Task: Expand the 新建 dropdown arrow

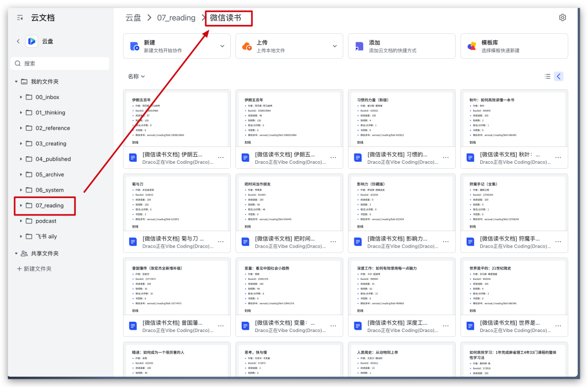Action: [x=222, y=46]
